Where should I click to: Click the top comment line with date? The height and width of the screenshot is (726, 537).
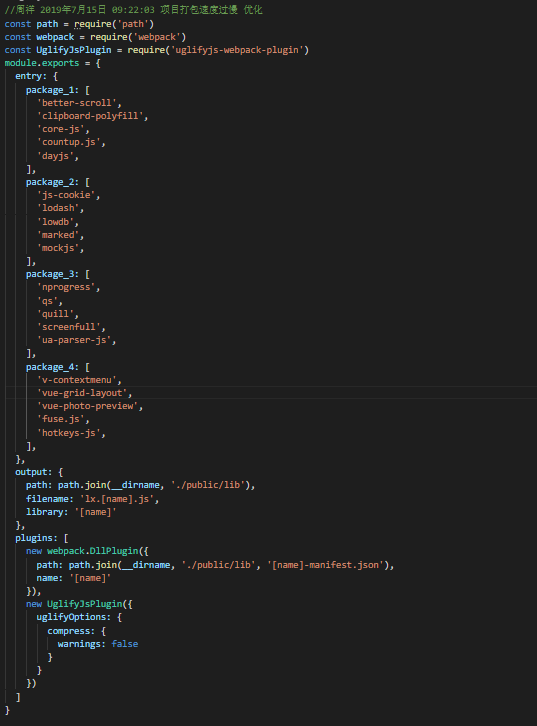point(133,10)
